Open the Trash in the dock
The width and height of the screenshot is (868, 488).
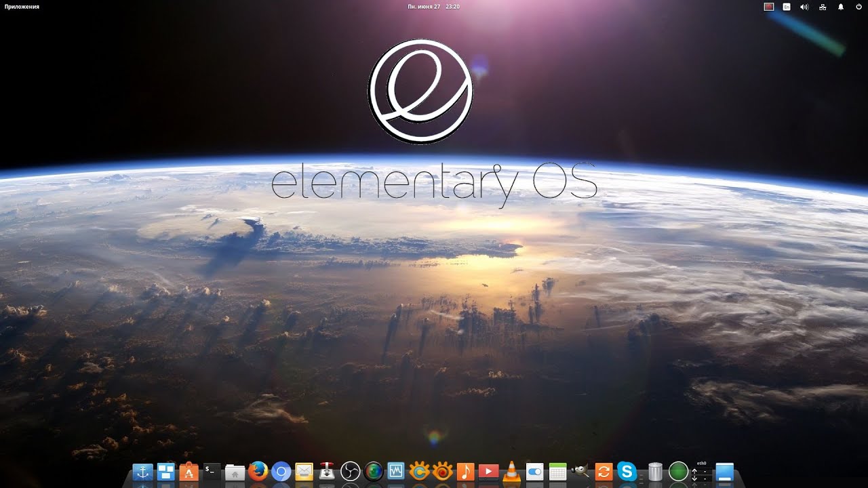655,472
